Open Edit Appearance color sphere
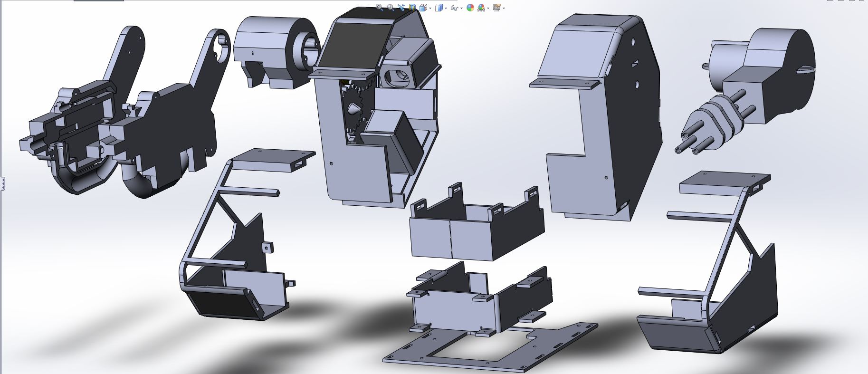The height and width of the screenshot is (374, 868). click(470, 8)
